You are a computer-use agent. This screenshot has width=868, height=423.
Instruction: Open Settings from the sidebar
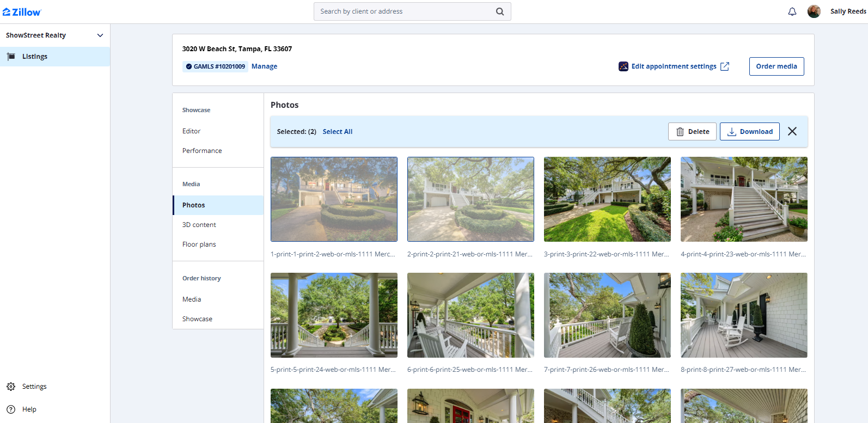click(34, 387)
